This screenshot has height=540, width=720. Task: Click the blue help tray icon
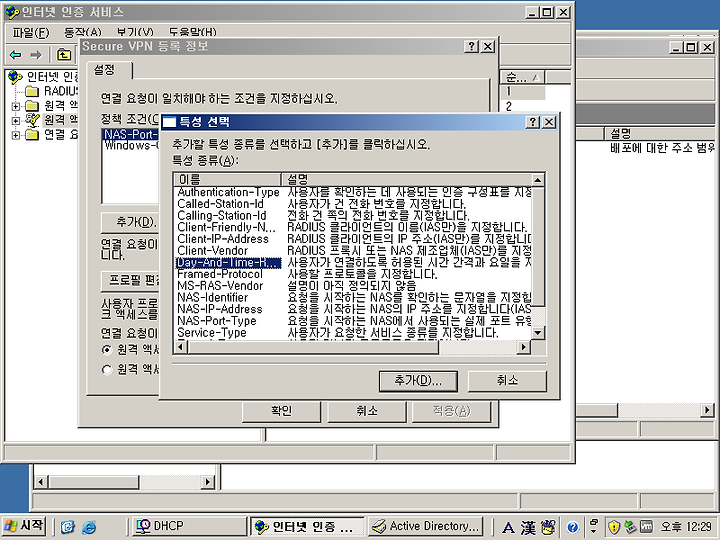click(572, 527)
